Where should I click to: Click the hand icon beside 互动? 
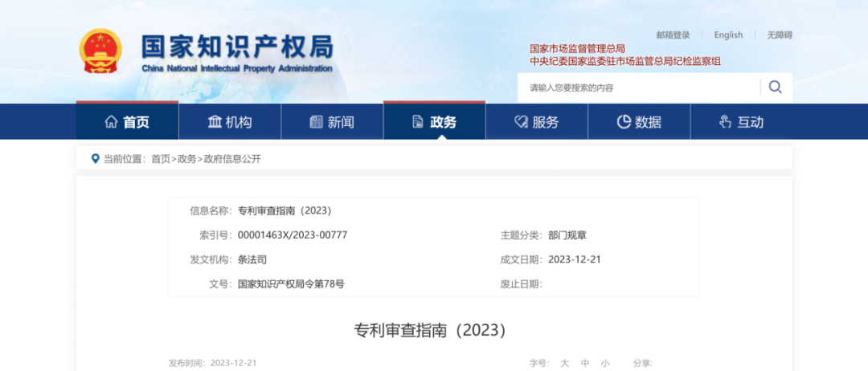(x=725, y=122)
